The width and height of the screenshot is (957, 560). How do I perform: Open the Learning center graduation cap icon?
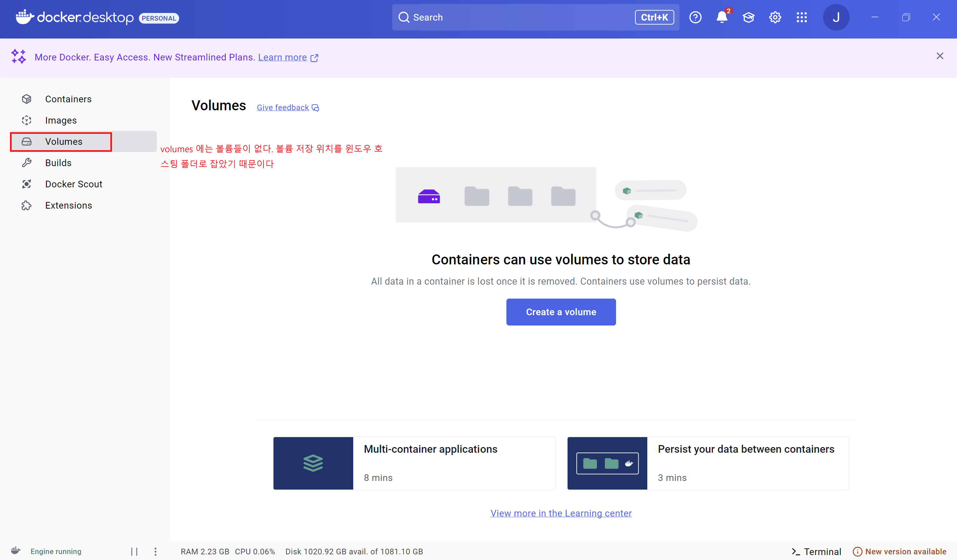coord(748,18)
